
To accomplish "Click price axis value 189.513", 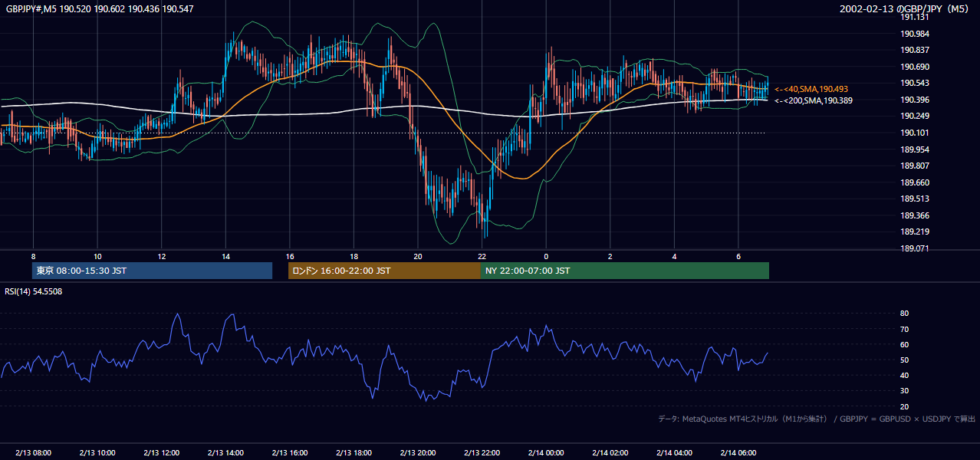I will pyautogui.click(x=916, y=199).
